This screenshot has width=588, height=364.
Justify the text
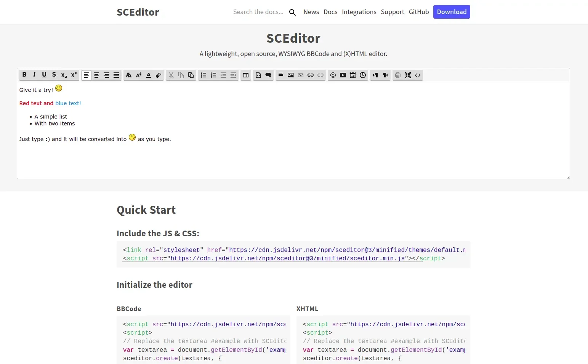(x=116, y=75)
